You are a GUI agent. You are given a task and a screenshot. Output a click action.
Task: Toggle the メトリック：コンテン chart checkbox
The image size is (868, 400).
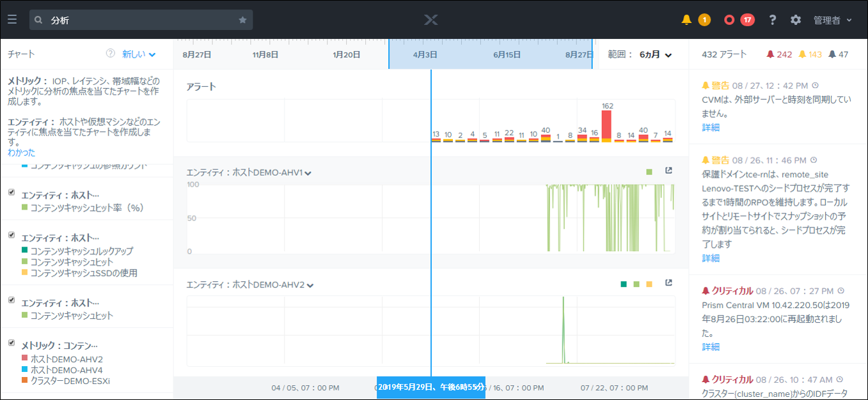(12, 343)
